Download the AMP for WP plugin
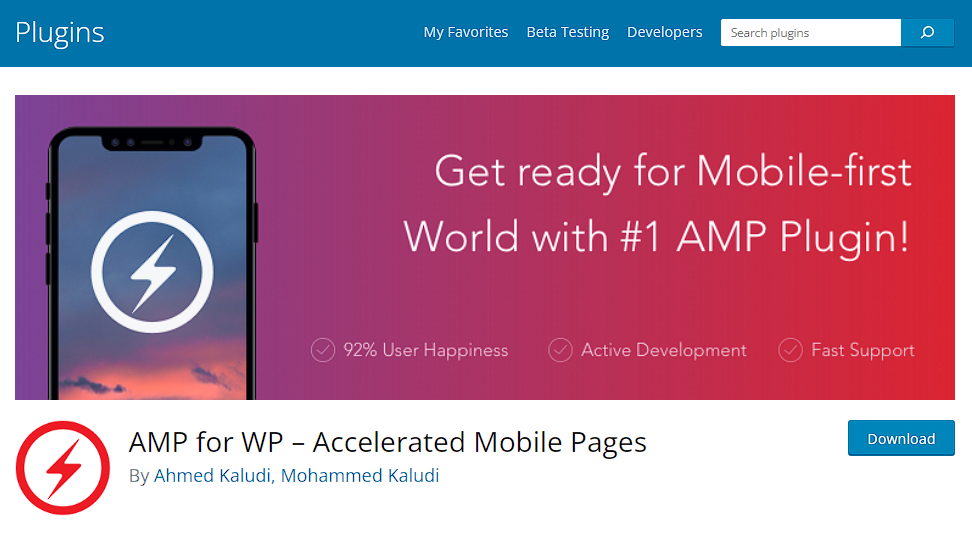 901,438
